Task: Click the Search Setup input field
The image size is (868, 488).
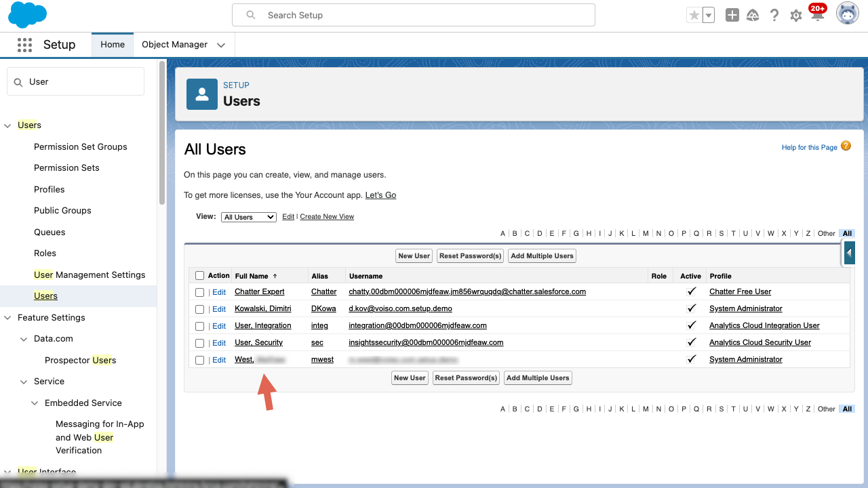Action: 414,15
